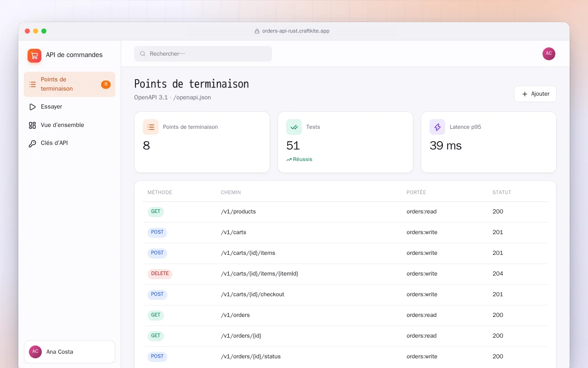Click the grid icon for Vue d'ensemble
The width and height of the screenshot is (588, 368).
point(32,125)
